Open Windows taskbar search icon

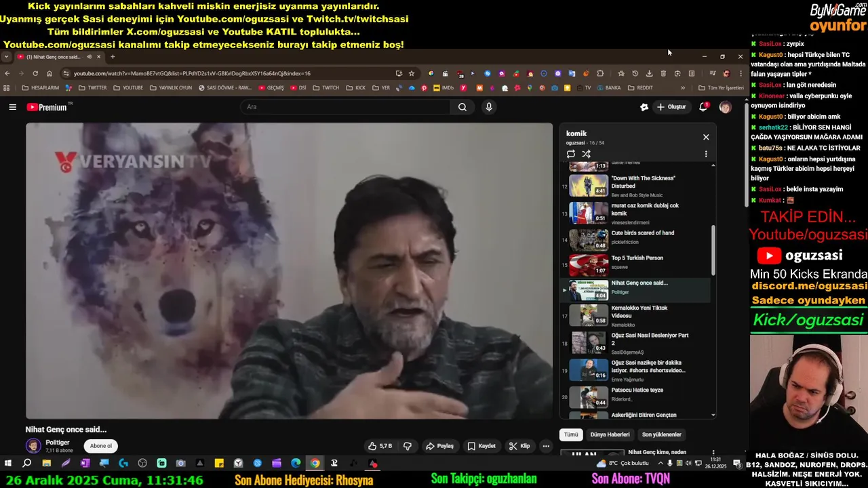pyautogui.click(x=27, y=464)
